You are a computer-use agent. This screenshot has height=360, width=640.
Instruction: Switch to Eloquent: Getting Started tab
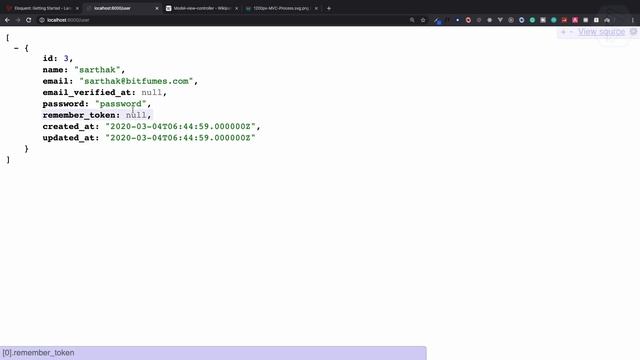pos(42,8)
